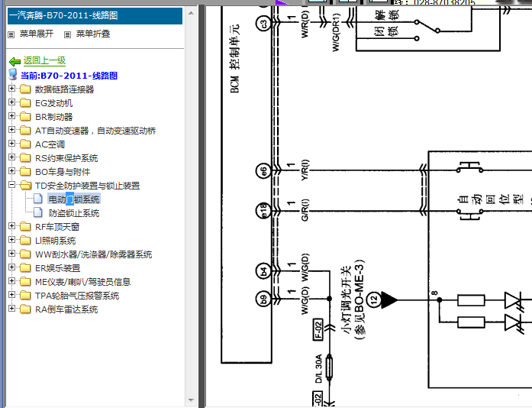This screenshot has height=408, width=532.
Task: Click the D/L 30A fuse label
Action: (x=318, y=369)
